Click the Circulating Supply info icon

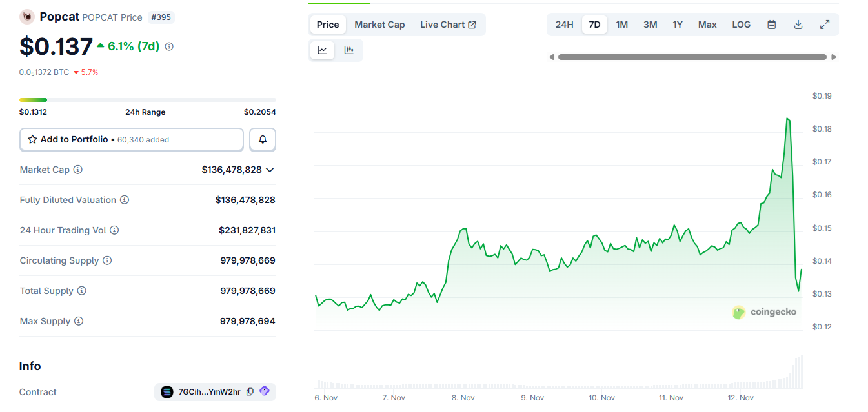[107, 260]
